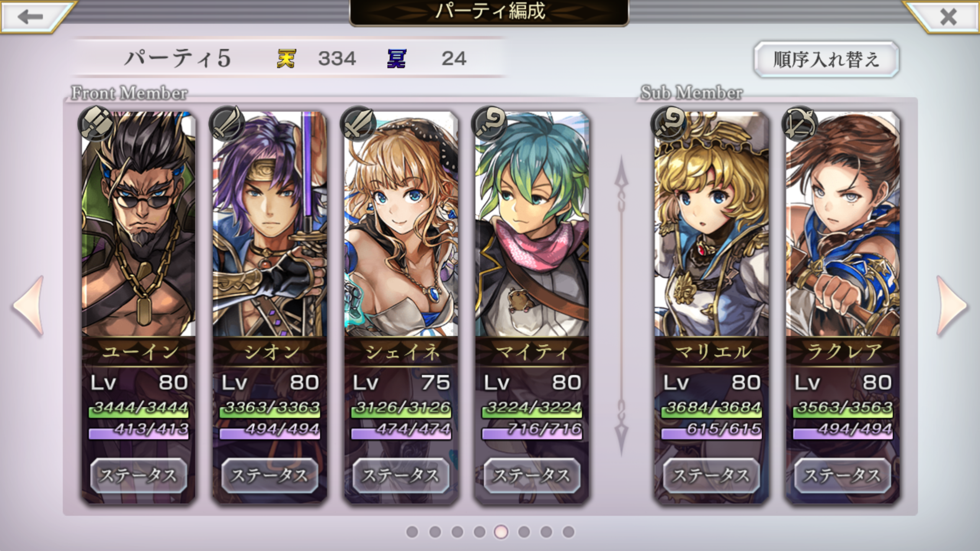The height and width of the screenshot is (551, 980).
Task: Go to next party with right arrow
Action: coord(952,306)
